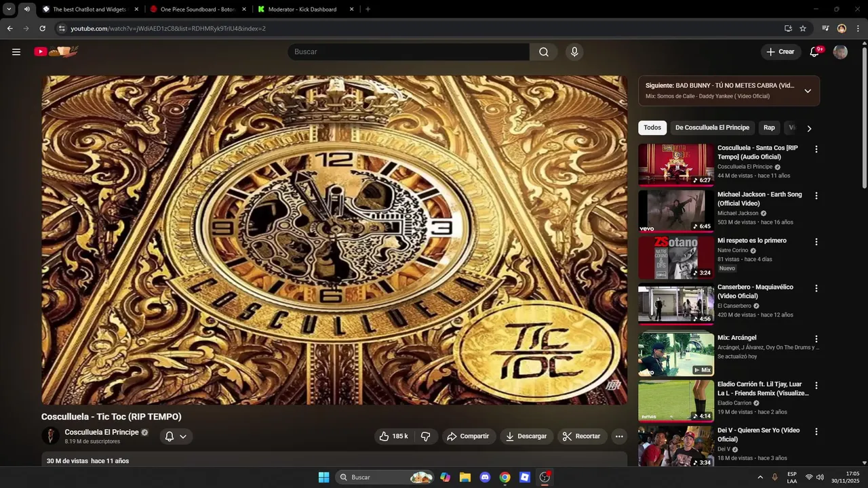Select the Todos filter chip
The height and width of the screenshot is (488, 868).
click(652, 127)
